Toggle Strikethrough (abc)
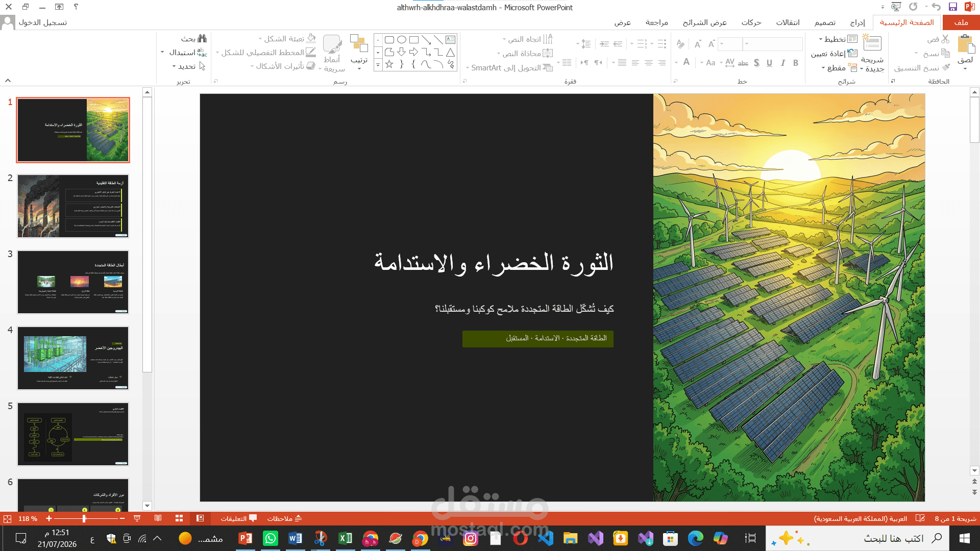 click(x=743, y=63)
